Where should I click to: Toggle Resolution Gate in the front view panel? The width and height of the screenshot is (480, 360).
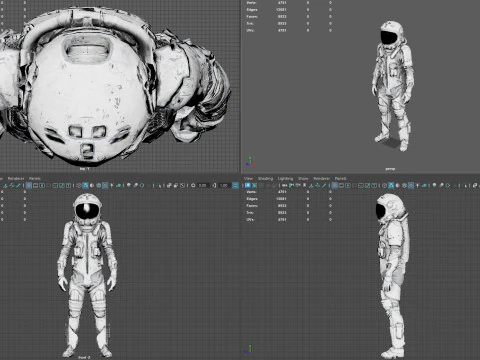(42, 185)
